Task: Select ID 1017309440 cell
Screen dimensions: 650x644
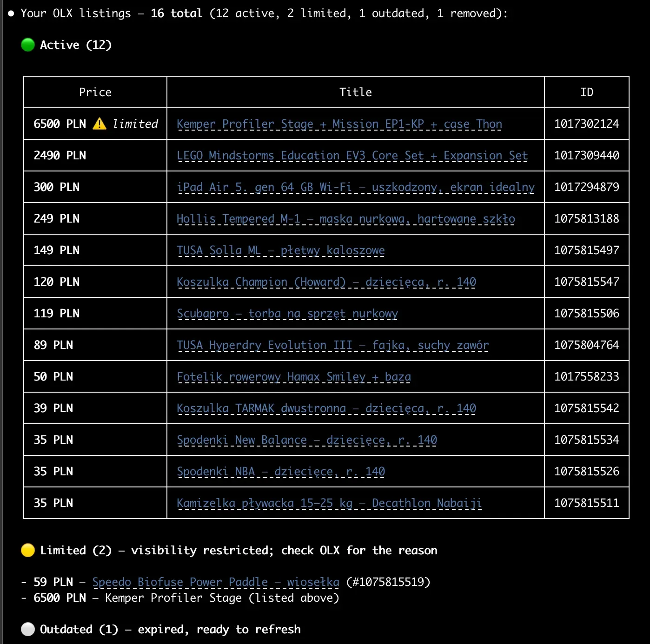Action: pos(587,155)
